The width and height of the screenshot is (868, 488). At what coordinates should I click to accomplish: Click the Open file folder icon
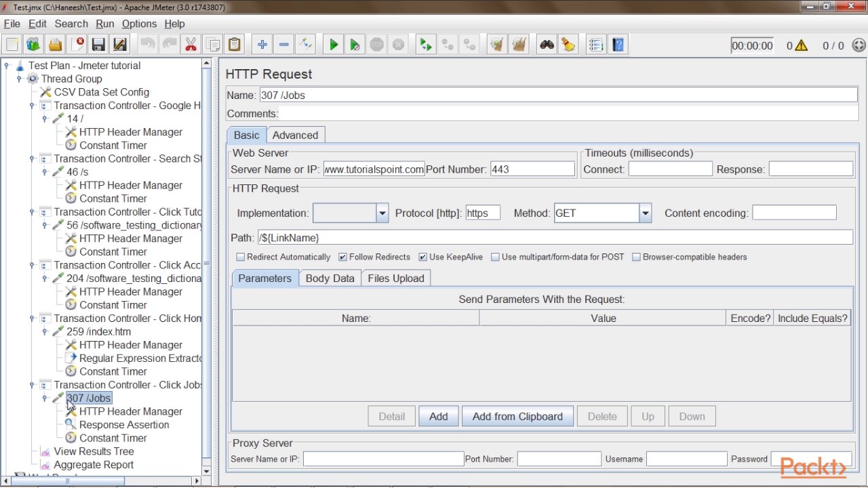(x=55, y=45)
